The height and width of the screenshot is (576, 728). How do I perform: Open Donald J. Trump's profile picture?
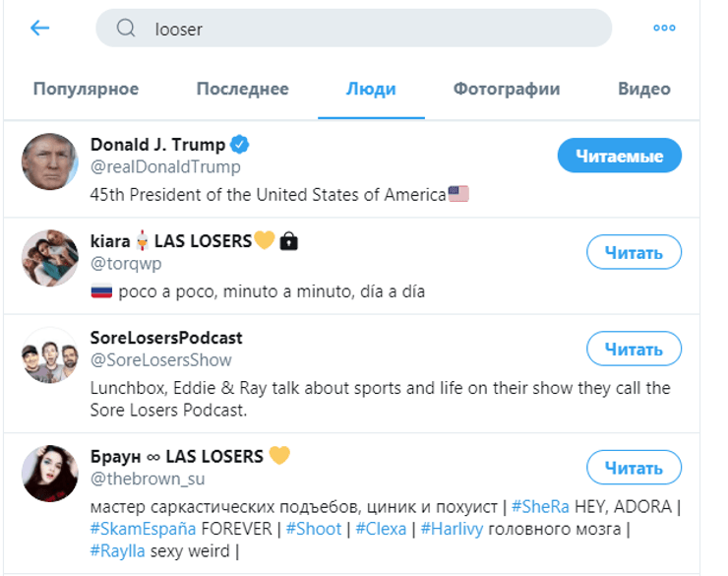pyautogui.click(x=49, y=161)
